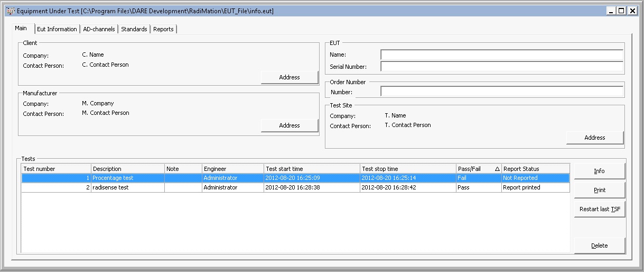
Task: Switch to the Eut Information tab
Action: [57, 29]
